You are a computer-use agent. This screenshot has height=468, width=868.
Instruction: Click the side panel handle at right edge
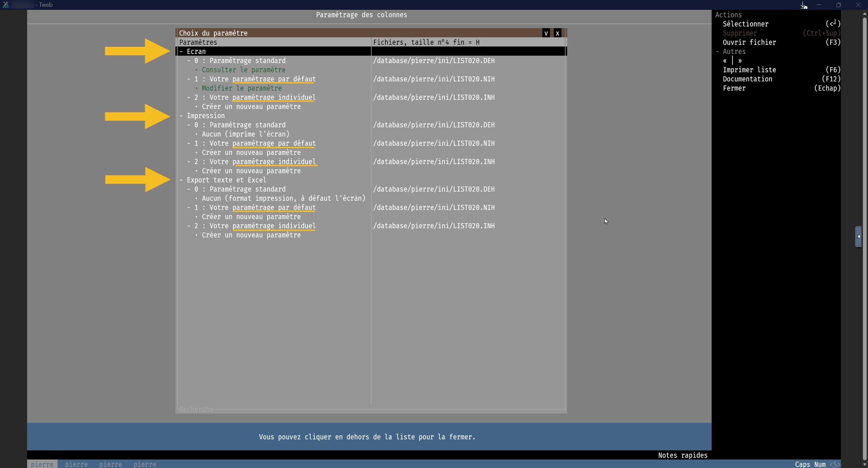pyautogui.click(x=858, y=236)
